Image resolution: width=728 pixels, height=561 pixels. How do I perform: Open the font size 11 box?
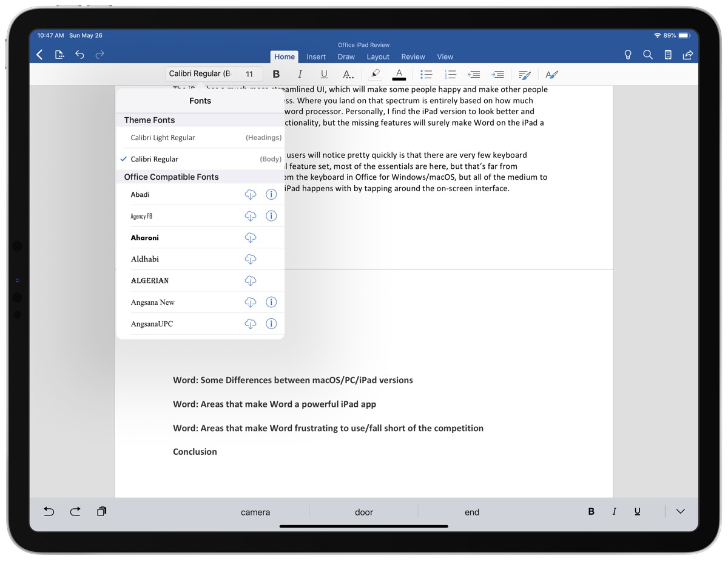[x=249, y=74]
